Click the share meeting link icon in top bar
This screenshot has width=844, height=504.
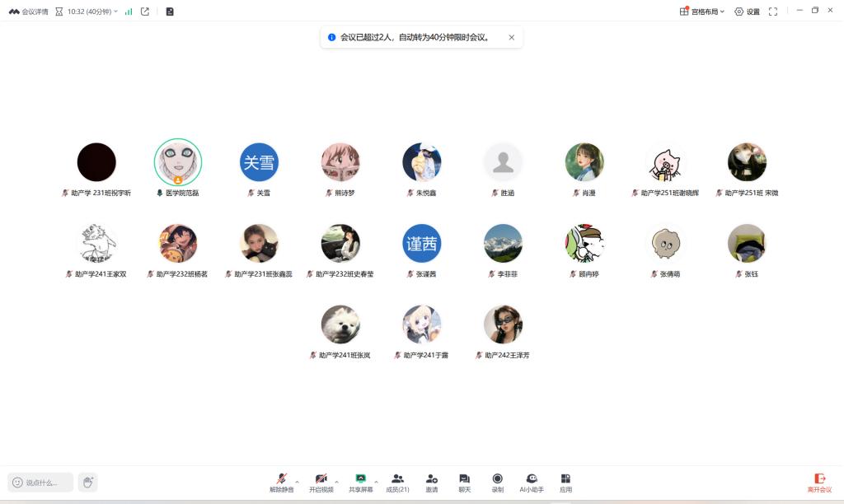pos(145,12)
